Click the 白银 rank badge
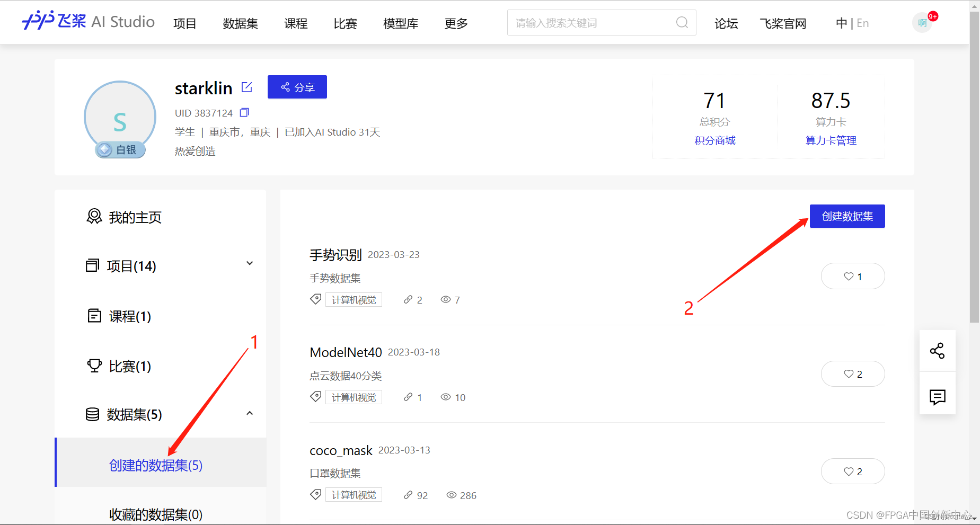The image size is (980, 525). coord(120,150)
